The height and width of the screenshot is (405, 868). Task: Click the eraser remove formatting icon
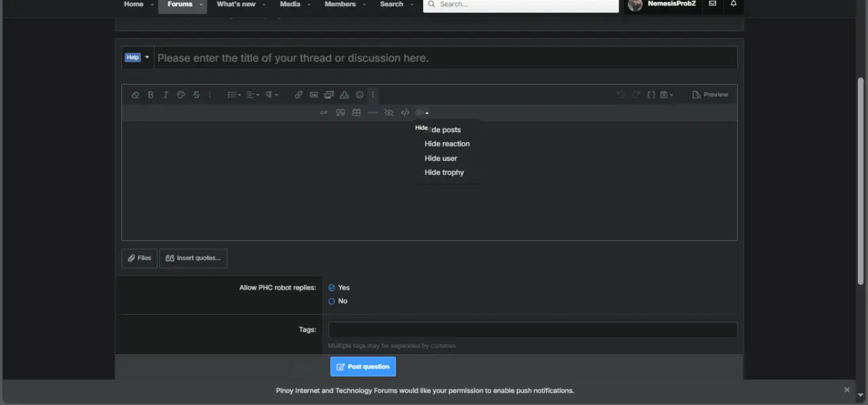pyautogui.click(x=135, y=95)
